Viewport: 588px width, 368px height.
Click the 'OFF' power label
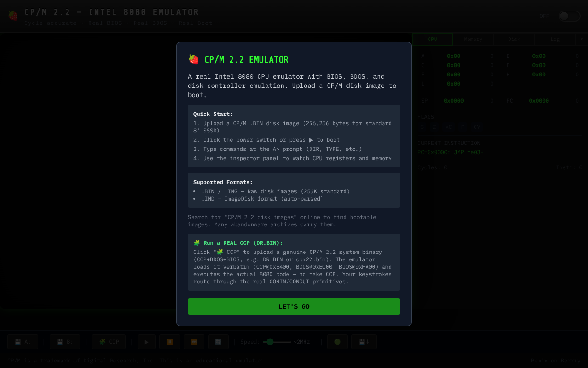(x=544, y=16)
